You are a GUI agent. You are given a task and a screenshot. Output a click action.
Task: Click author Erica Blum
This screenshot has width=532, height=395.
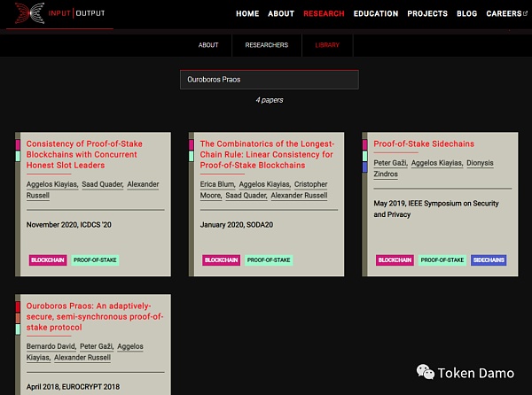[x=217, y=184]
